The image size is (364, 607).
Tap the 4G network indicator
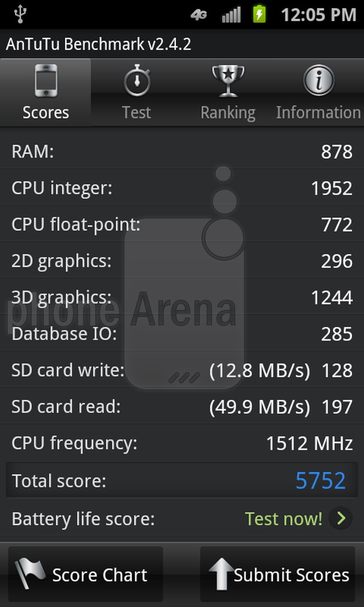point(199,15)
